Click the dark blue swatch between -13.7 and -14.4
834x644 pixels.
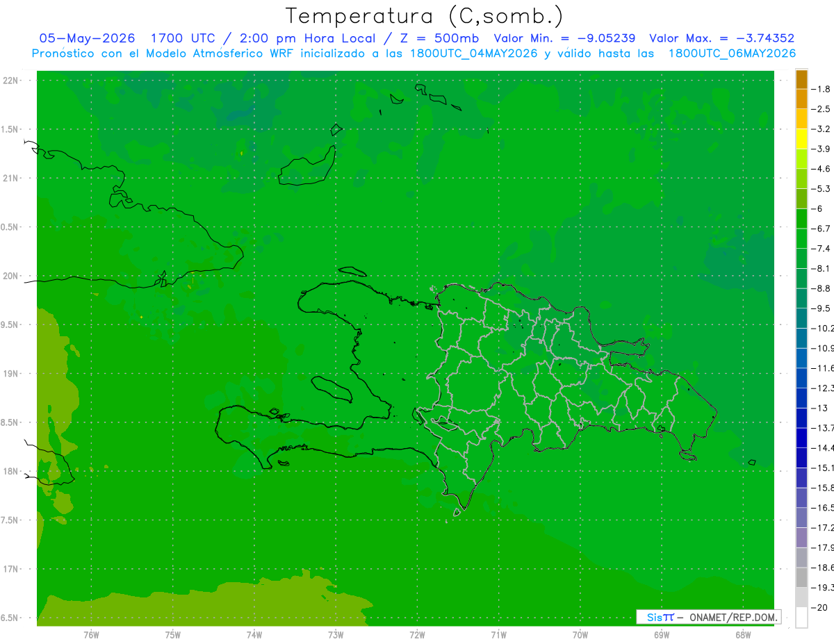801,438
